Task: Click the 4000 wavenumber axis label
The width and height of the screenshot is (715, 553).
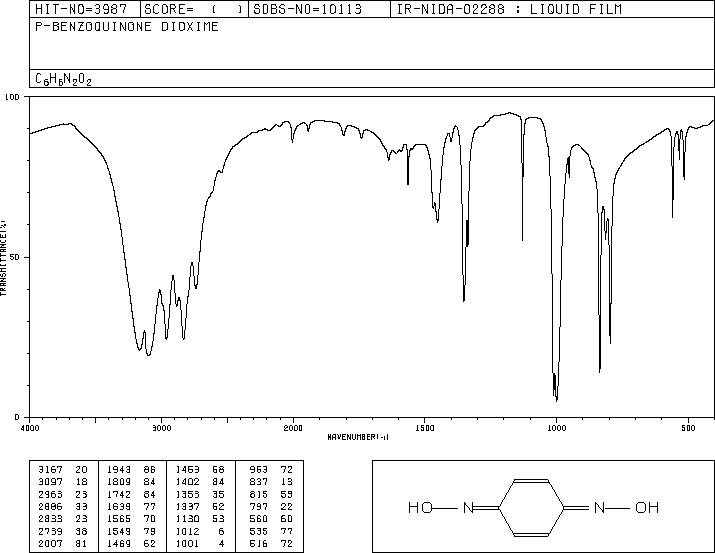Action: click(x=30, y=428)
